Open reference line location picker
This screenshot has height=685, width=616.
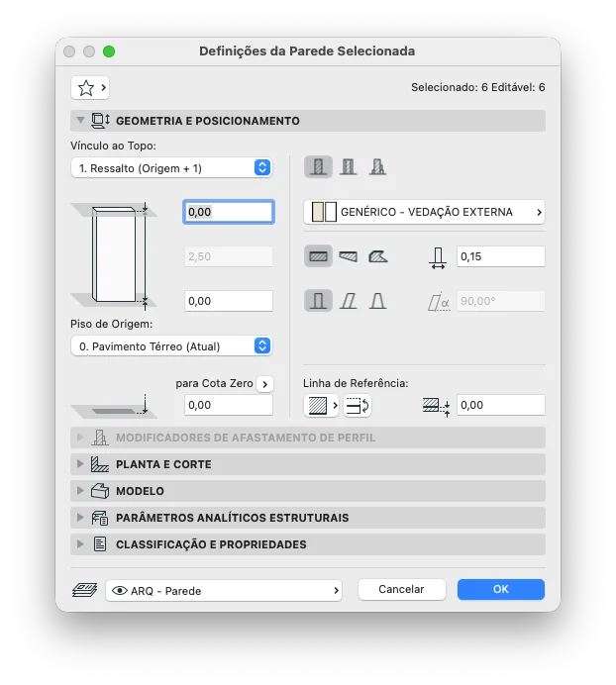point(321,406)
